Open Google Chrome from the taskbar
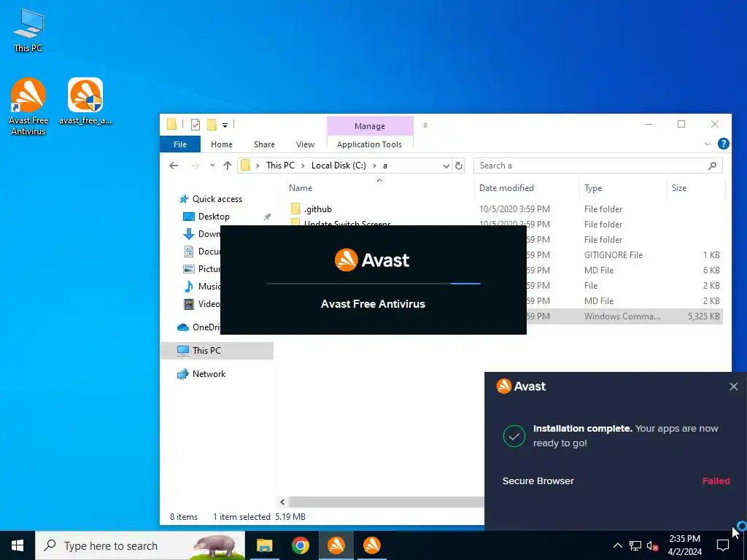Viewport: 747px width, 560px height. pos(300,545)
